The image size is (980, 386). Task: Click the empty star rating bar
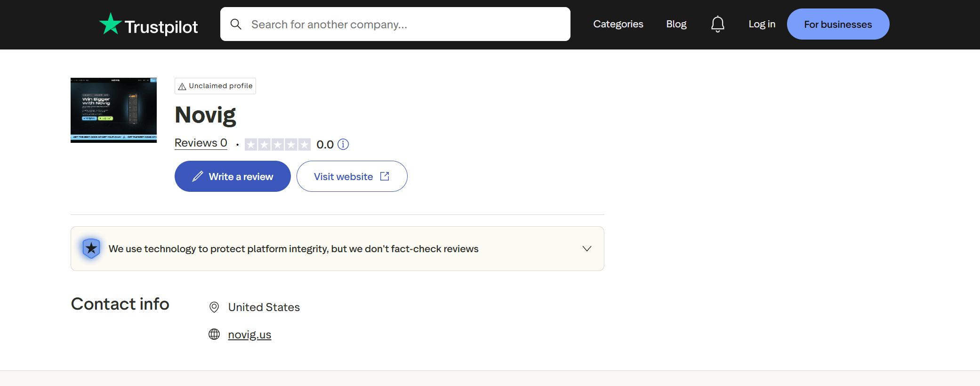[x=278, y=144]
